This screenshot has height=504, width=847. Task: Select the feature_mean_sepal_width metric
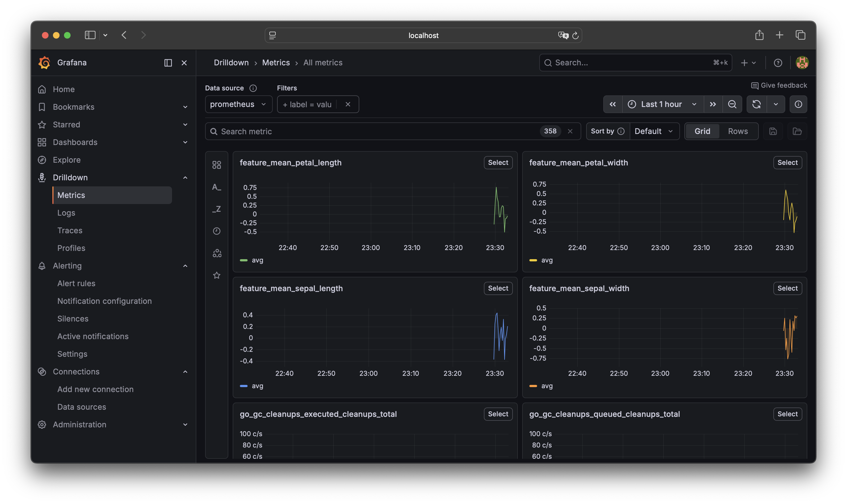pos(787,288)
